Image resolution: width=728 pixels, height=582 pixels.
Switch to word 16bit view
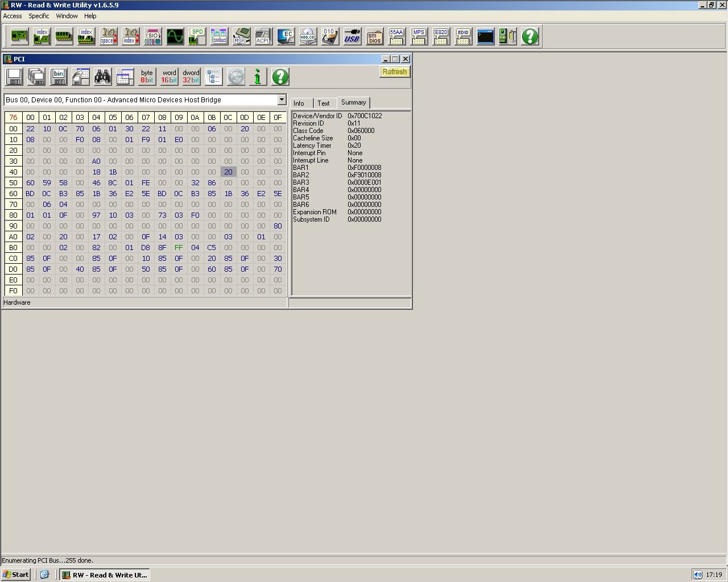(x=169, y=77)
